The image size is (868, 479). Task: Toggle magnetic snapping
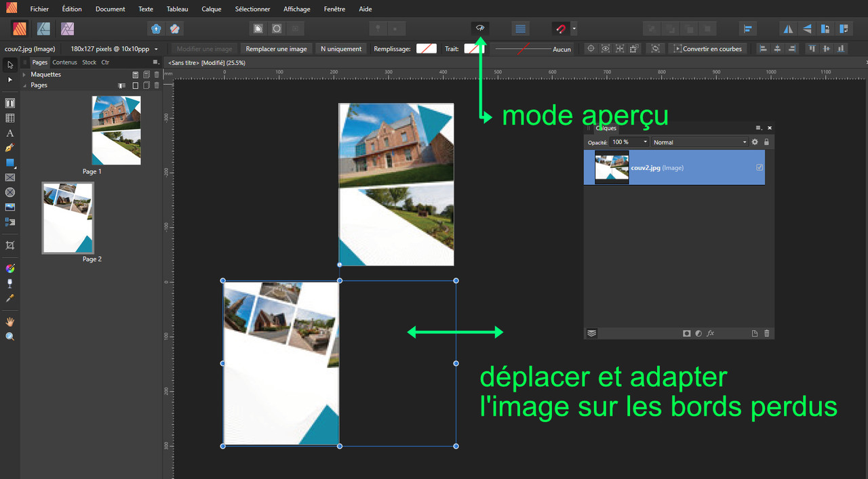pos(561,28)
